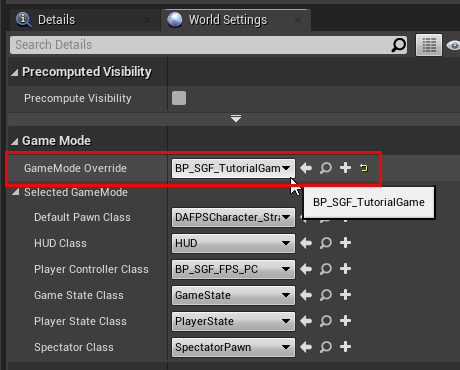This screenshot has height=370, width=460.
Task: Use selected asset arrow for Player State Class
Action: click(306, 321)
